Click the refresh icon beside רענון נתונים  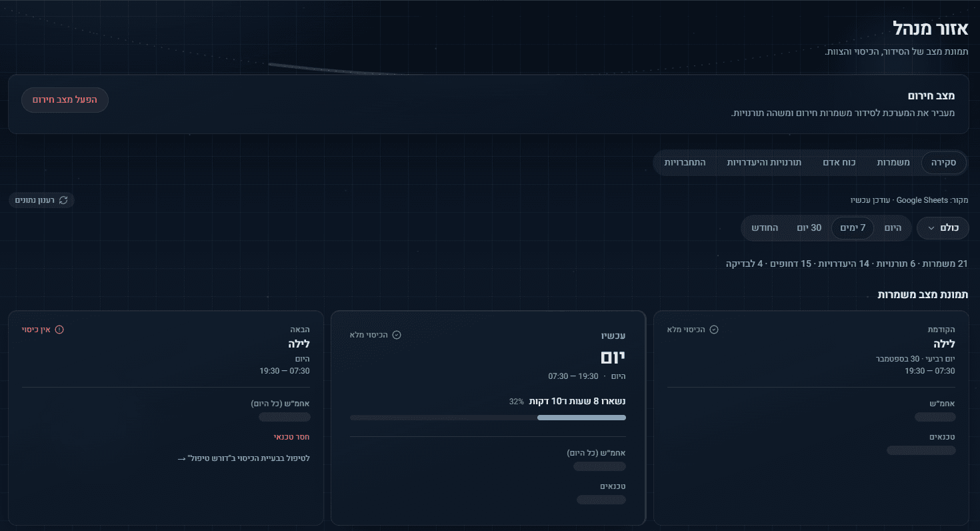tap(63, 200)
